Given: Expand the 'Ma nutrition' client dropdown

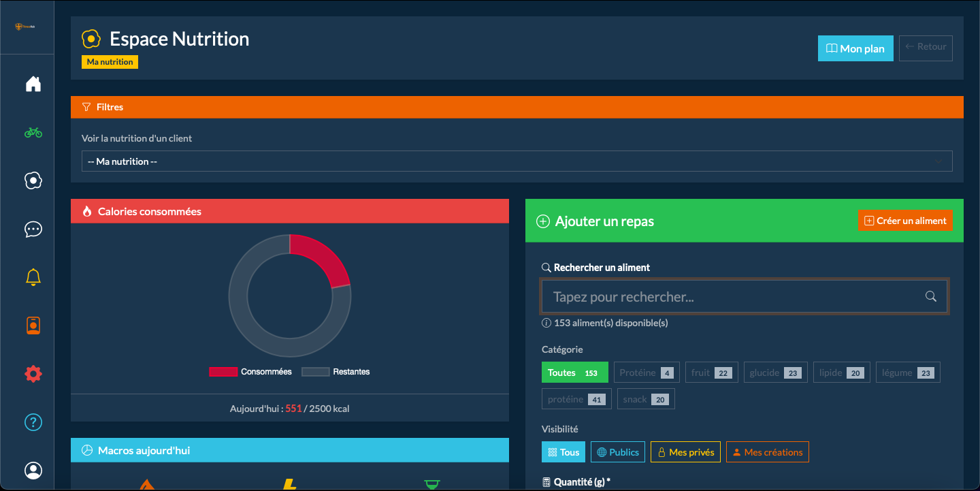Looking at the screenshot, I should coord(517,161).
